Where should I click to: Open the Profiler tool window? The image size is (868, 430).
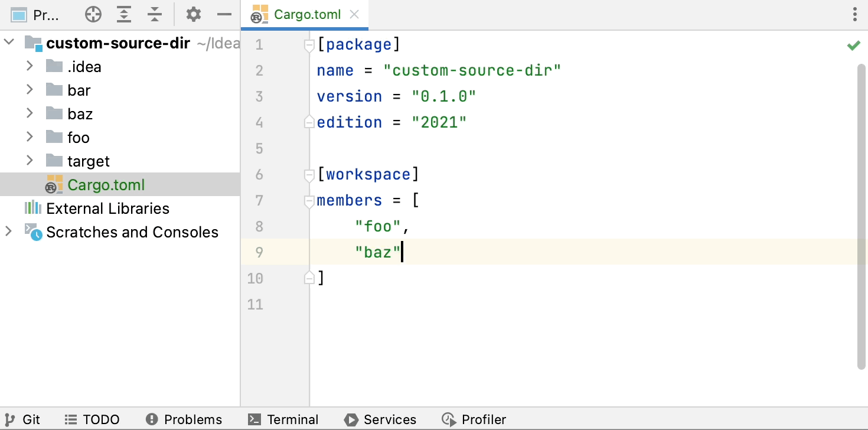coord(474,419)
